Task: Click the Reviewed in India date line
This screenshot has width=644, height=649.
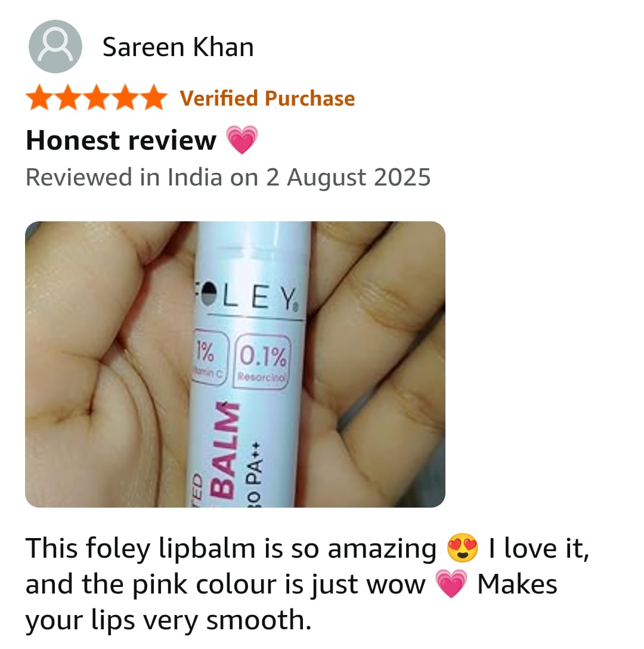Action: click(228, 178)
